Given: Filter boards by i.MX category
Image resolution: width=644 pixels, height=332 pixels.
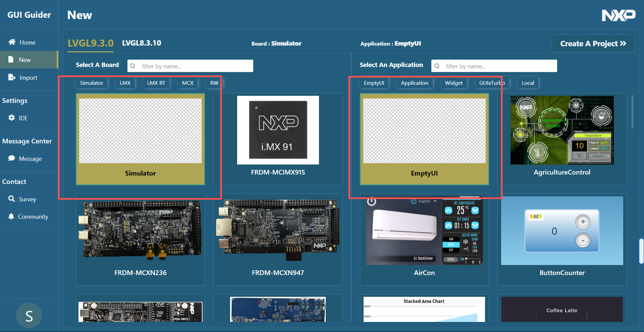Looking at the screenshot, I should (125, 83).
